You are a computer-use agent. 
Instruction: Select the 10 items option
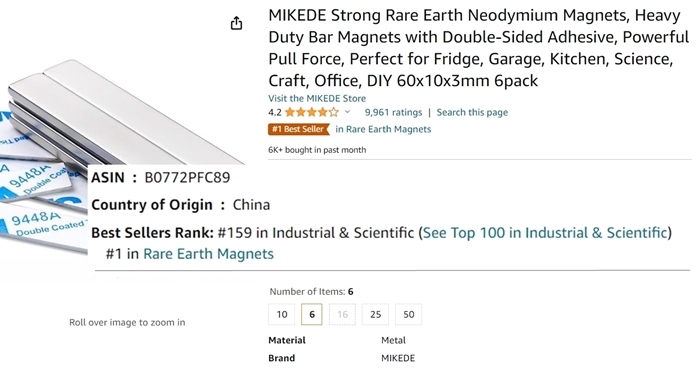[x=282, y=314]
